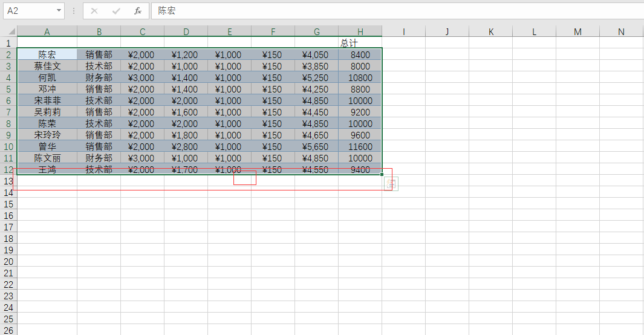Click the total cell 10800
This screenshot has width=644, height=335.
[x=360, y=77]
